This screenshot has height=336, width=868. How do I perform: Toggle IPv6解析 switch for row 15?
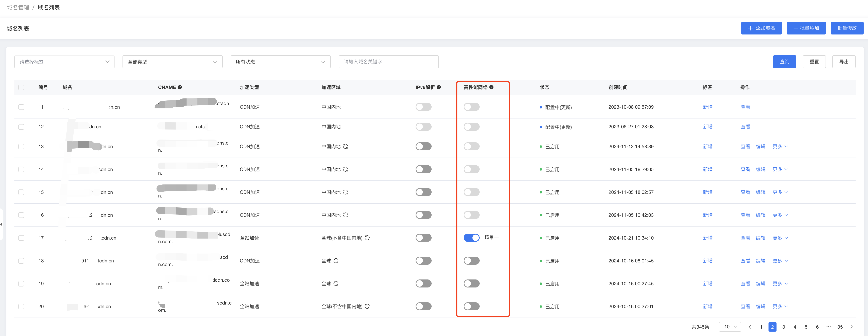coord(423,192)
